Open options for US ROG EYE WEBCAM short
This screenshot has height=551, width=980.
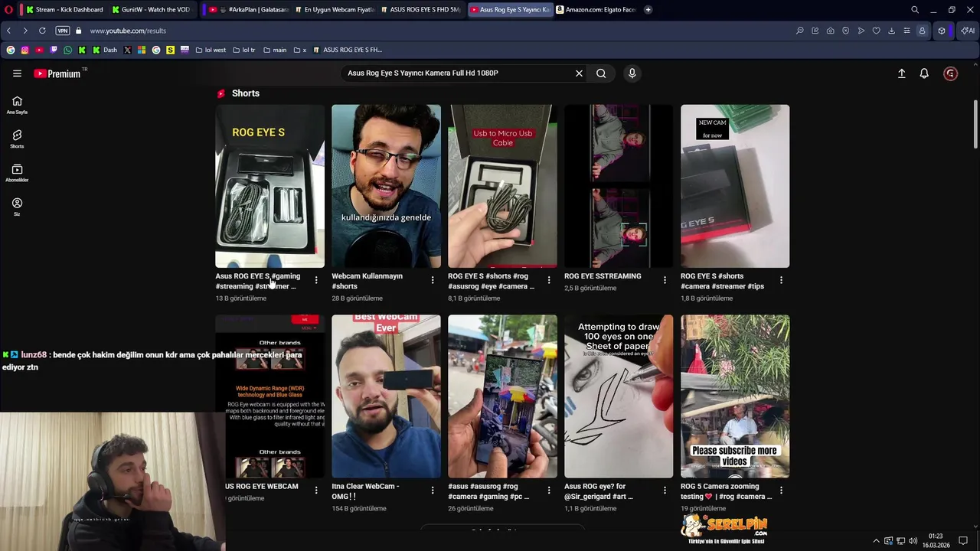[x=316, y=491]
